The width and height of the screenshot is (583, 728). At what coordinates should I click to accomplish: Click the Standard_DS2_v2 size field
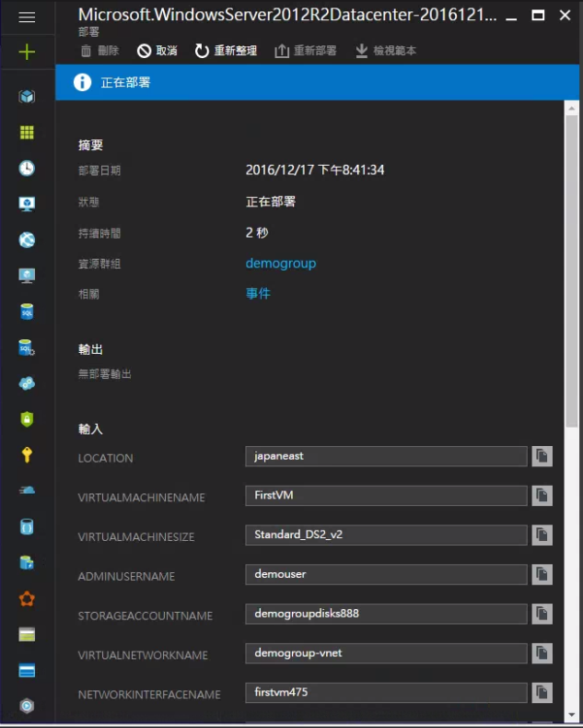(x=386, y=534)
